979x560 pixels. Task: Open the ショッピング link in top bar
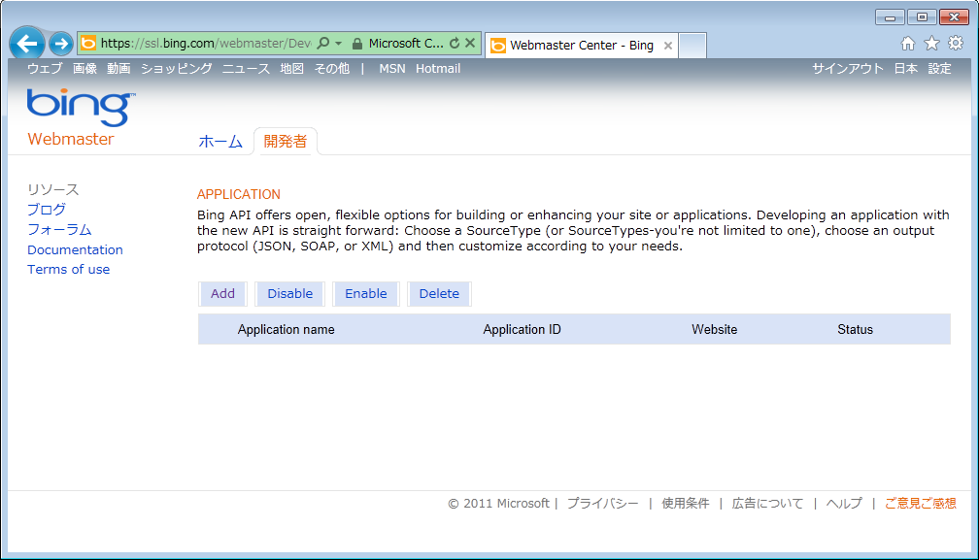click(177, 69)
